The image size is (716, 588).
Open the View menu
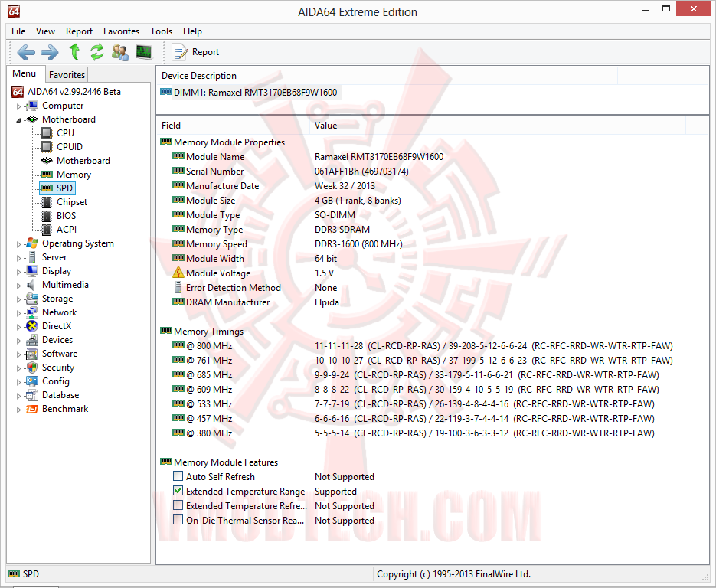click(45, 31)
